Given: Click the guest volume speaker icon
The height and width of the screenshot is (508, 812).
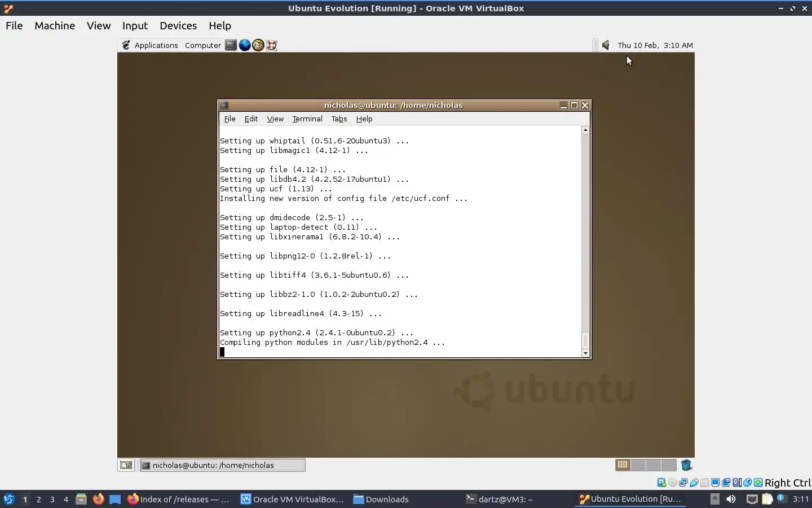Looking at the screenshot, I should click(606, 45).
